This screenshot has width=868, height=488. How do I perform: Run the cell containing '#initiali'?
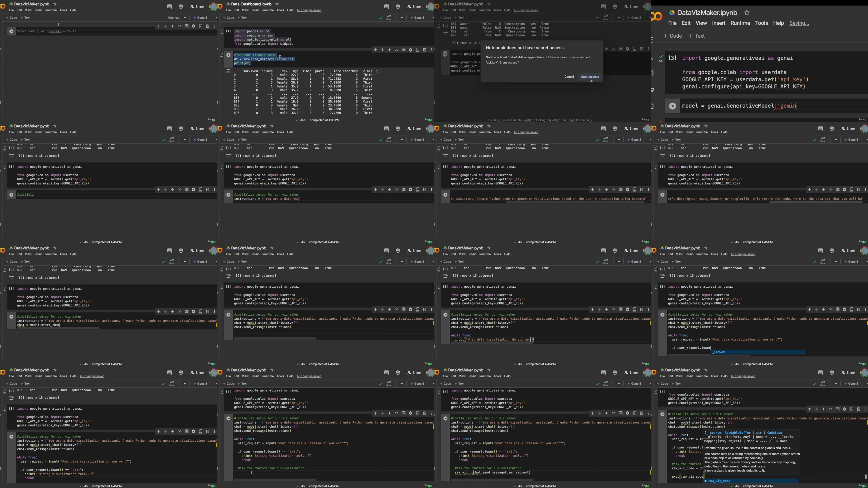pyautogui.click(x=11, y=195)
